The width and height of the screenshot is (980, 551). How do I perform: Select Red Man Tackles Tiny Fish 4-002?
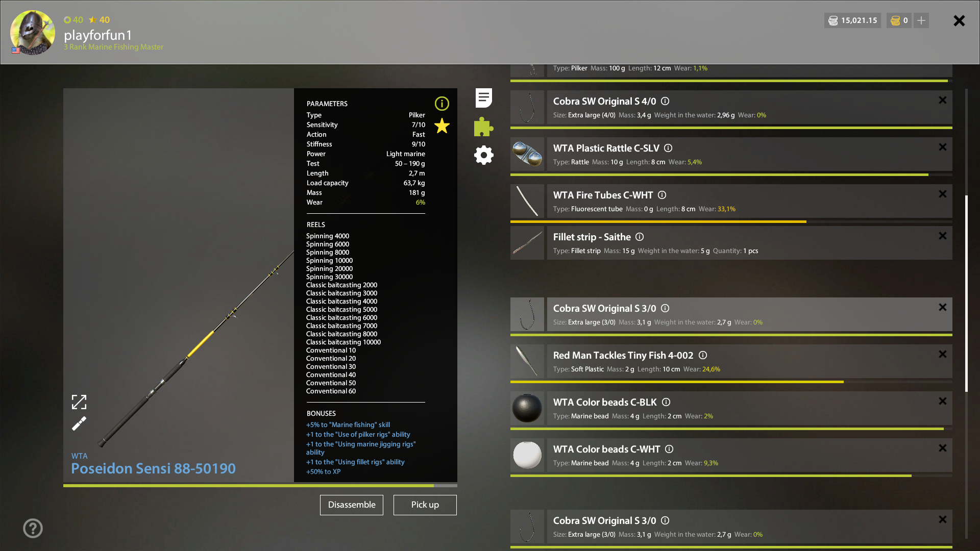(x=623, y=356)
